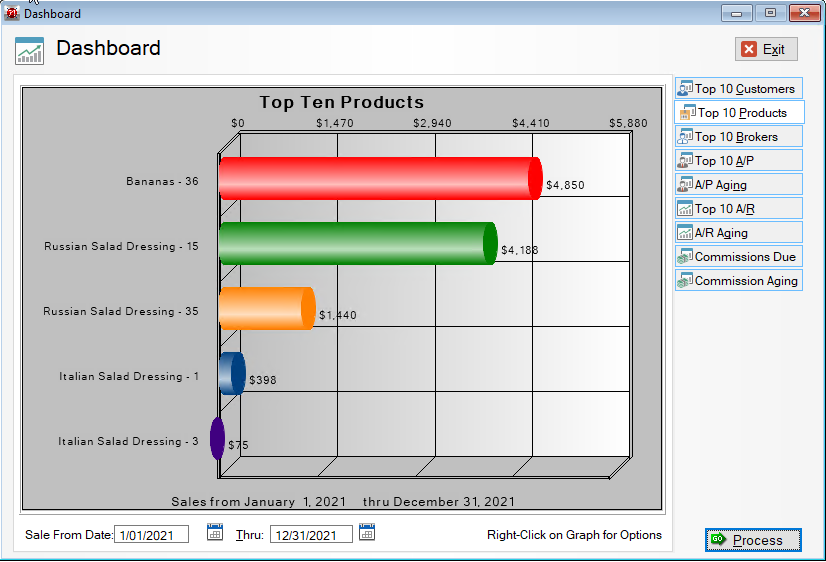Maximize the Dashboard window

pos(770,13)
